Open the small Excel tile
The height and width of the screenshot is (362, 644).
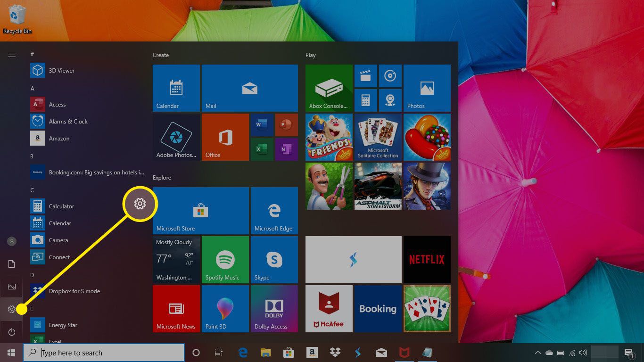[262, 149]
